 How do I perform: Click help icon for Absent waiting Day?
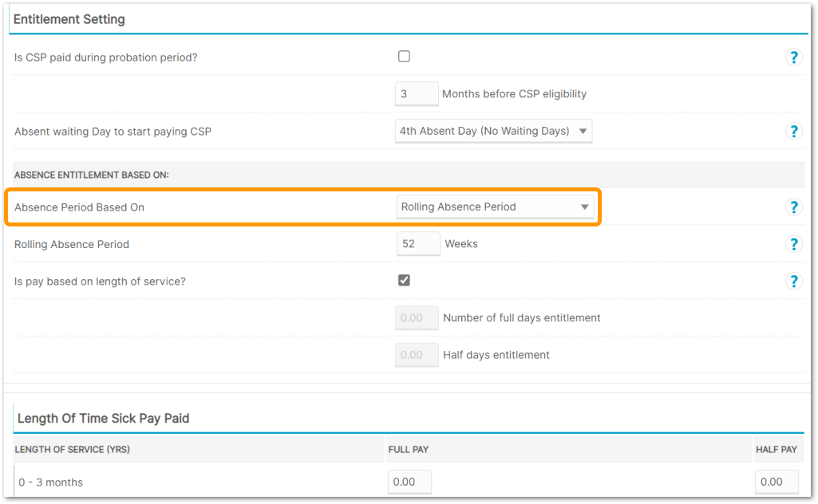click(793, 132)
